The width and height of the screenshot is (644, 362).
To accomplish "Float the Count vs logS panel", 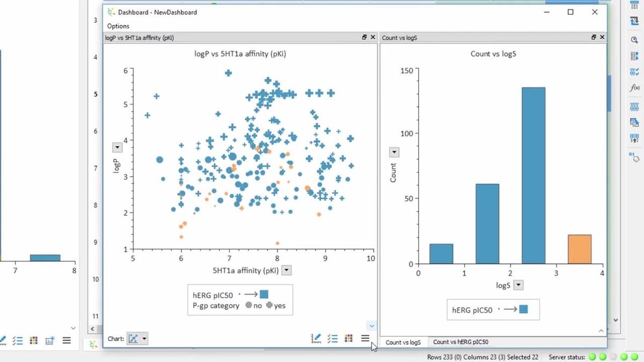I will pos(594,38).
